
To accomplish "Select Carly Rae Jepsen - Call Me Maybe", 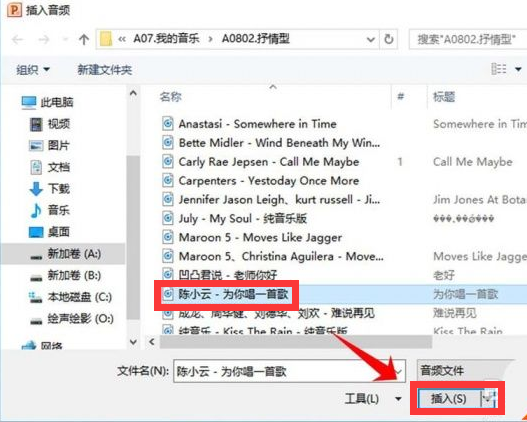I will tap(269, 162).
